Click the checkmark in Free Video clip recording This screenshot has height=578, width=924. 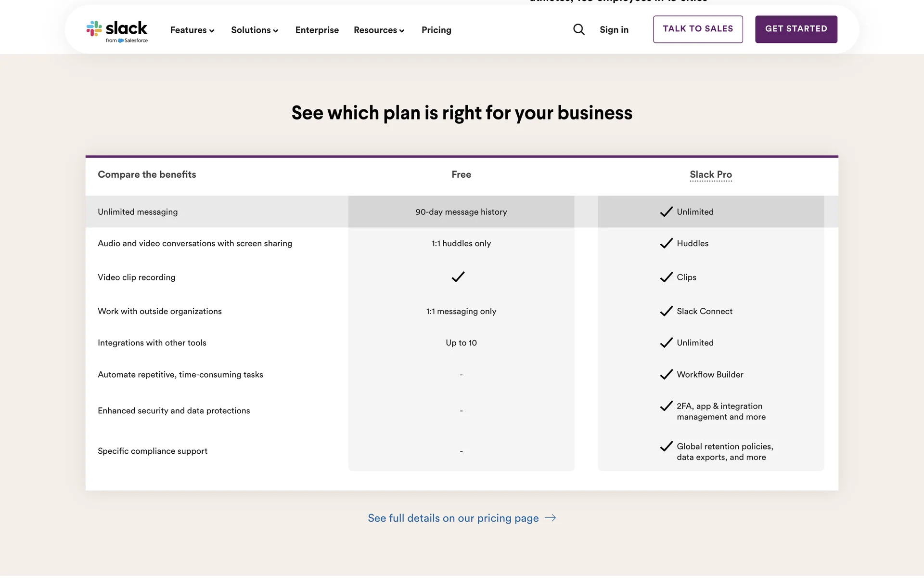458,277
